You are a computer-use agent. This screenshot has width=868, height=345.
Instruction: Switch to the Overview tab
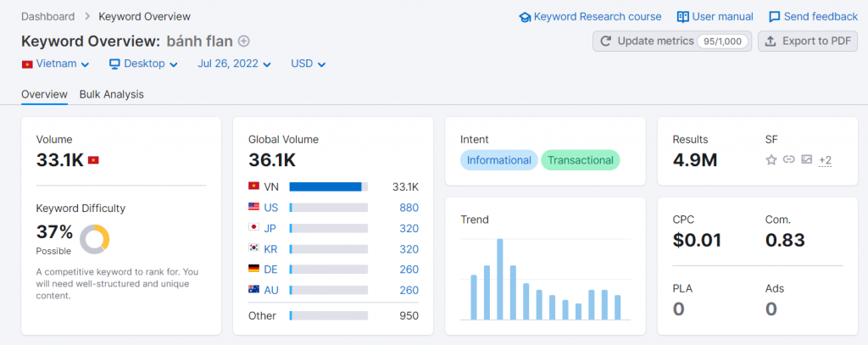44,94
